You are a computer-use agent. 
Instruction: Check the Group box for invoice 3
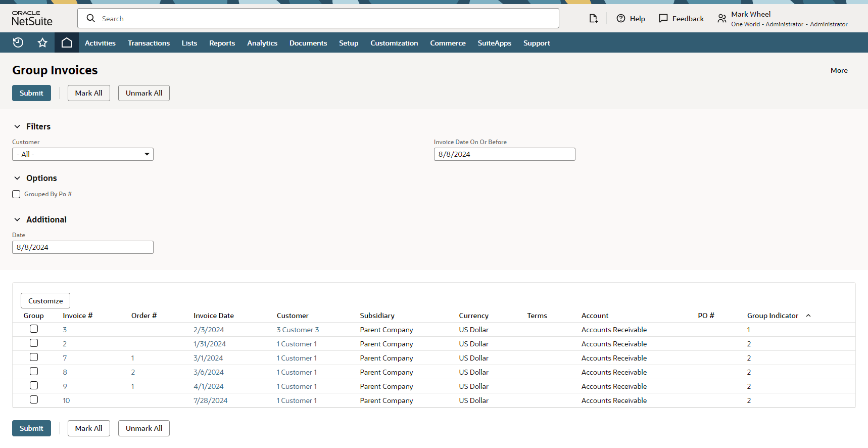tap(34, 329)
